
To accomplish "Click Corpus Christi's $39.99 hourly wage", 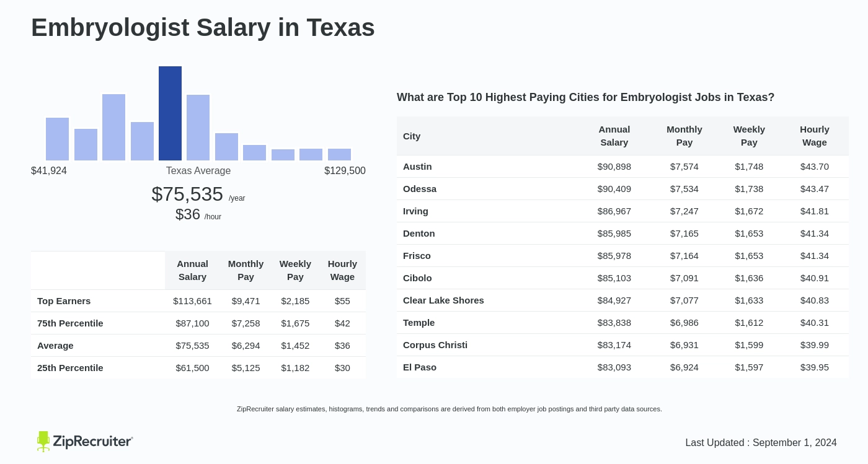I will [815, 345].
